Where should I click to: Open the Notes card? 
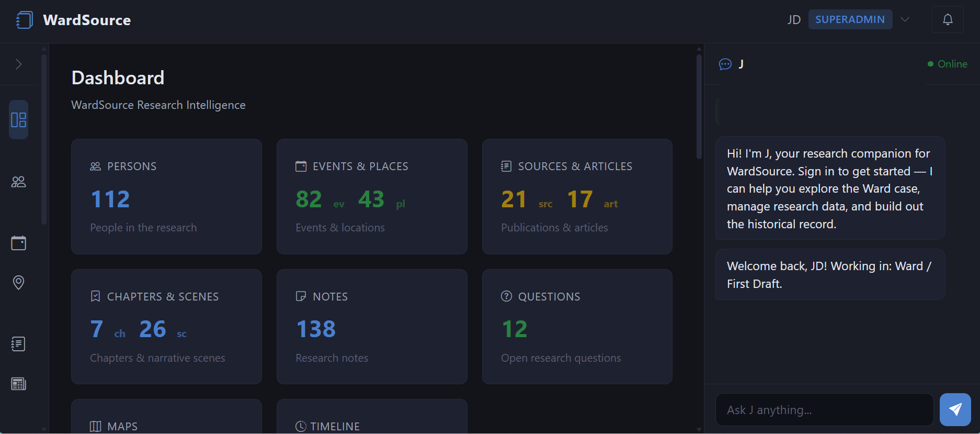click(x=372, y=327)
